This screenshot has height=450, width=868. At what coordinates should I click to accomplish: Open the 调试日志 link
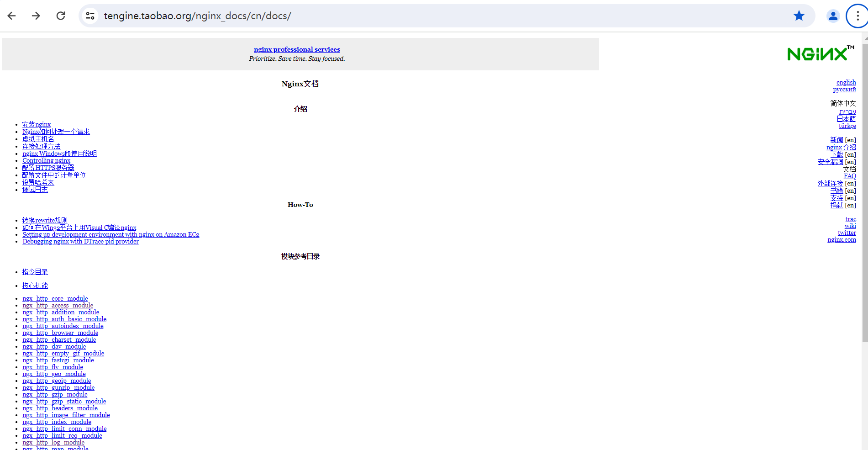(35, 190)
